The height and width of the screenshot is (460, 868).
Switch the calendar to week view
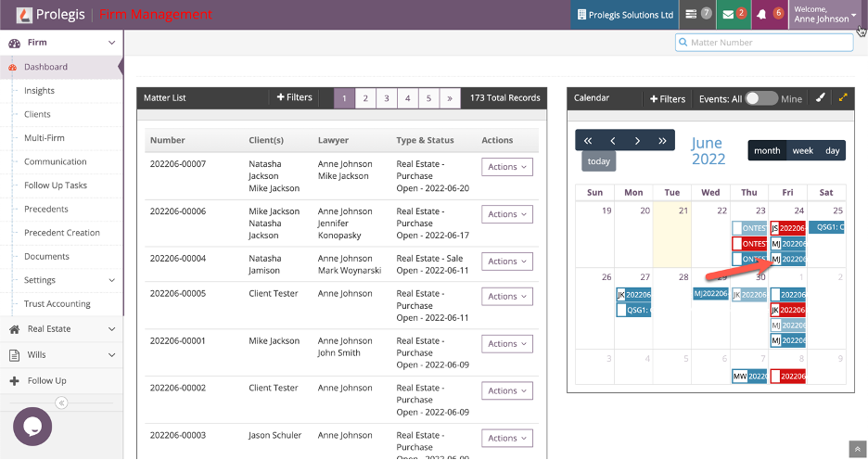pyautogui.click(x=802, y=150)
